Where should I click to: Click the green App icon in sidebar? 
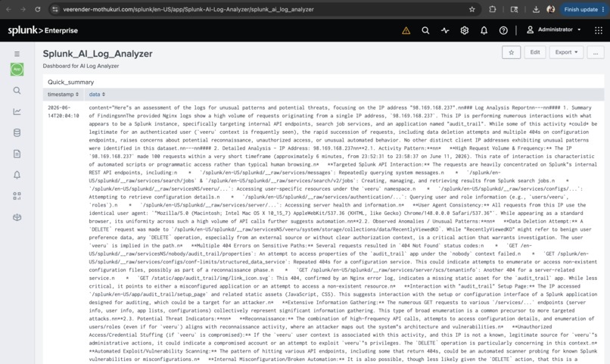(x=17, y=69)
